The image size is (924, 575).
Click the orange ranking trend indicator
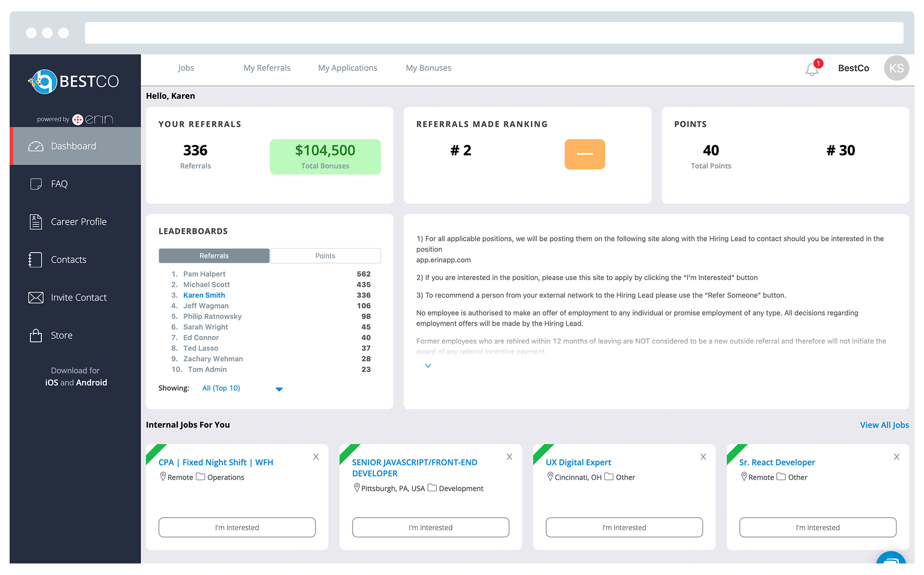[x=585, y=154]
